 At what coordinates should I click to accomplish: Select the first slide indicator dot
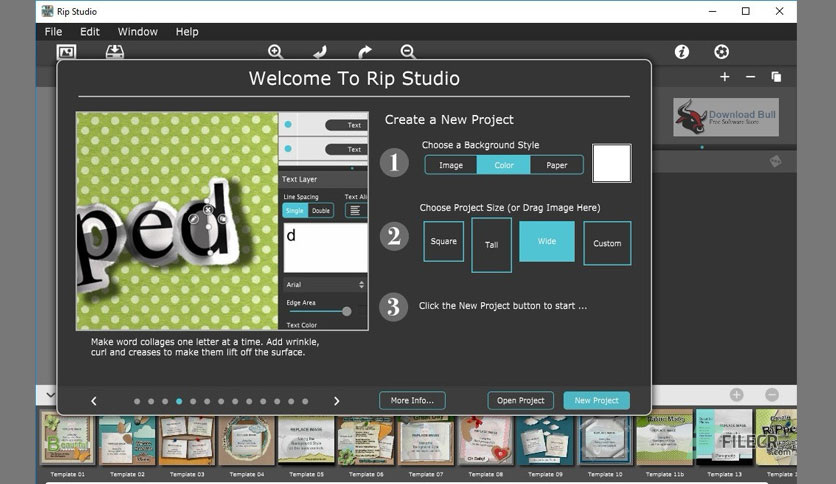click(137, 401)
